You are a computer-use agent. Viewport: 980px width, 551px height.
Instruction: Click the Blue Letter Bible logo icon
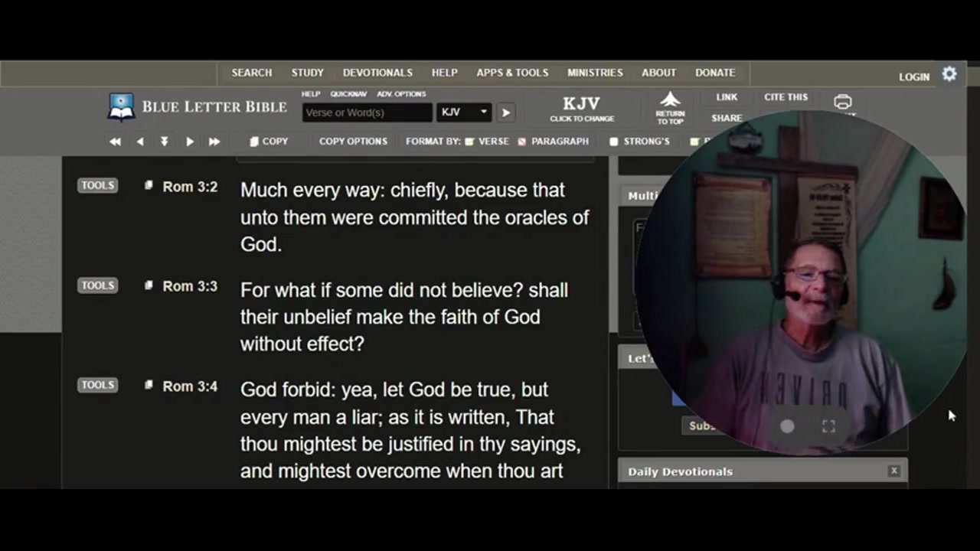(121, 107)
